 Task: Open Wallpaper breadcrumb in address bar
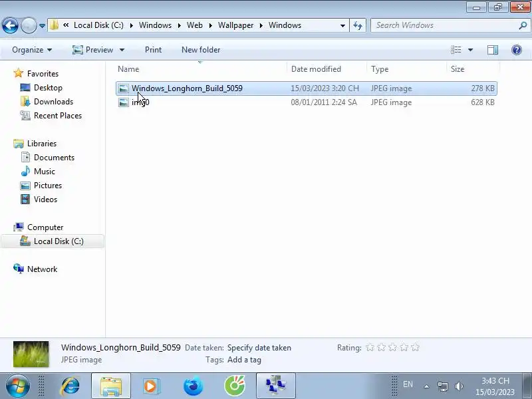[236, 25]
